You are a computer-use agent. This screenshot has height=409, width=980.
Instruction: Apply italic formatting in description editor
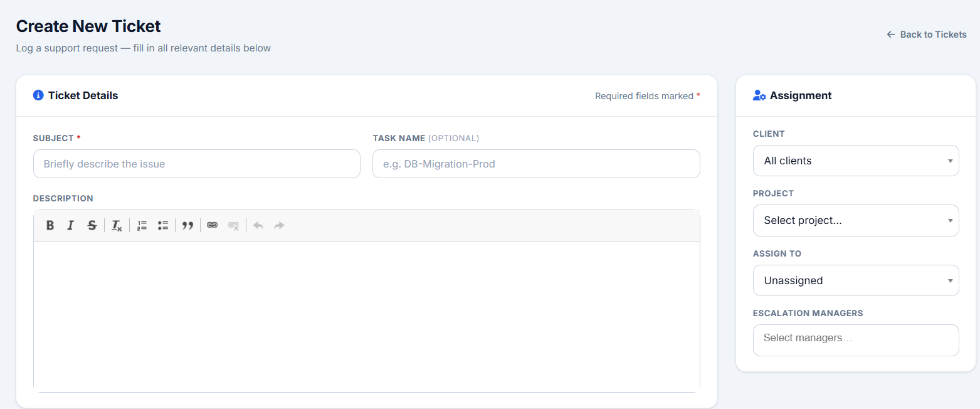[71, 225]
